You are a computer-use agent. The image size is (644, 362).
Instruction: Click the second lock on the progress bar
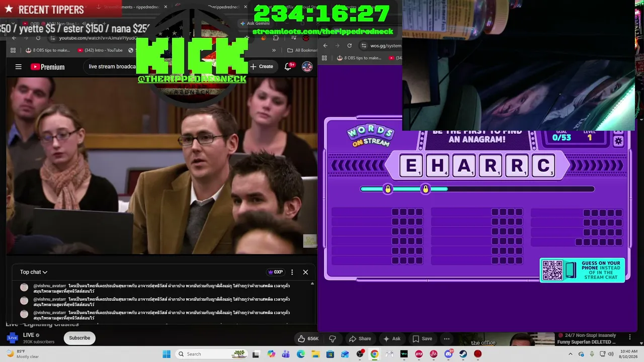[x=426, y=189]
